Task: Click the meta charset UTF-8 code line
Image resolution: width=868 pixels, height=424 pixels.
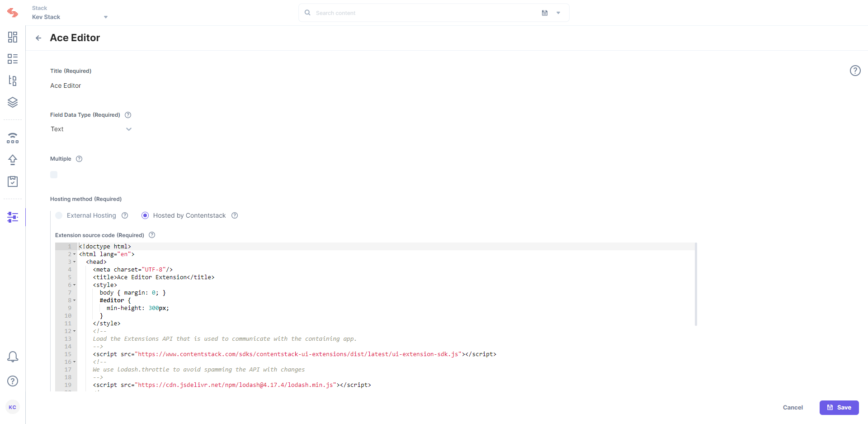Action: pos(133,270)
